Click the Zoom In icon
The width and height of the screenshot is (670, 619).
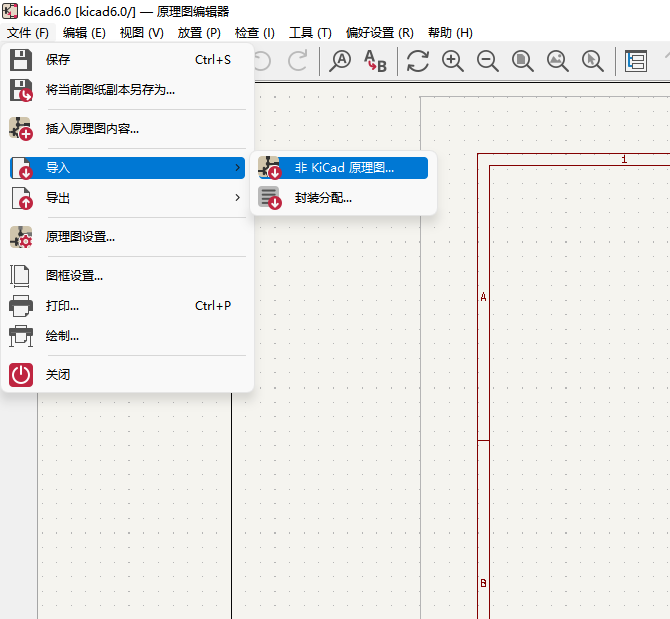coord(453,61)
